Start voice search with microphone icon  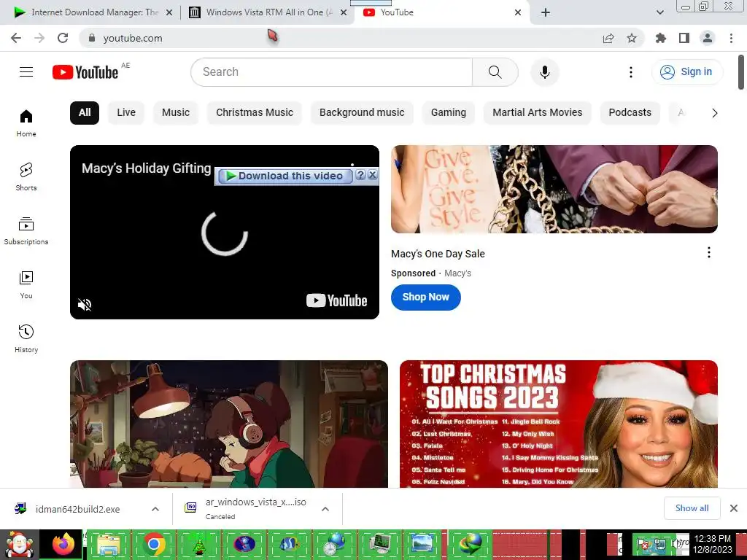(544, 72)
